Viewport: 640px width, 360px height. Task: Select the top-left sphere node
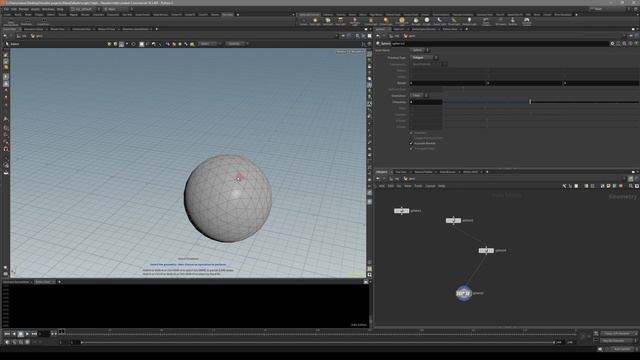click(x=402, y=211)
